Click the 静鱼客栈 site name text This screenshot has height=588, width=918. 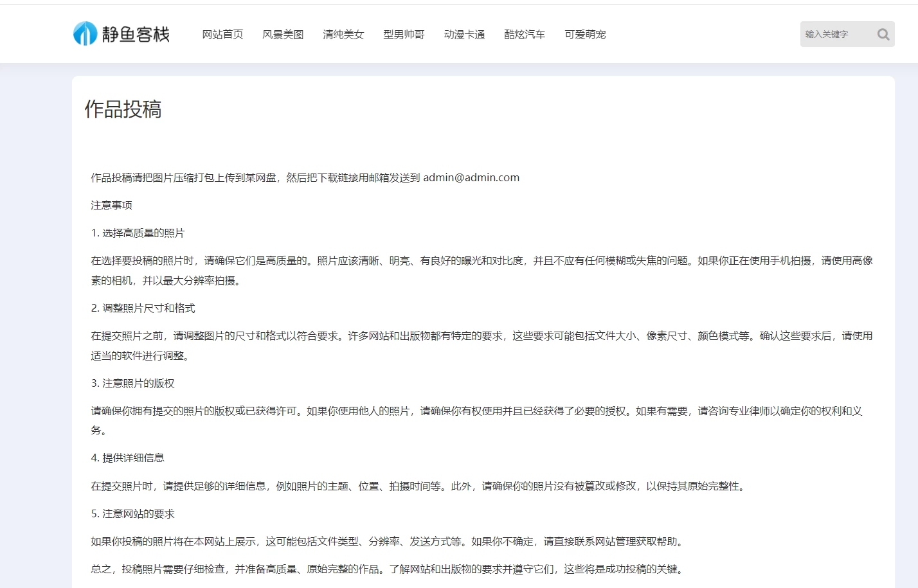136,35
